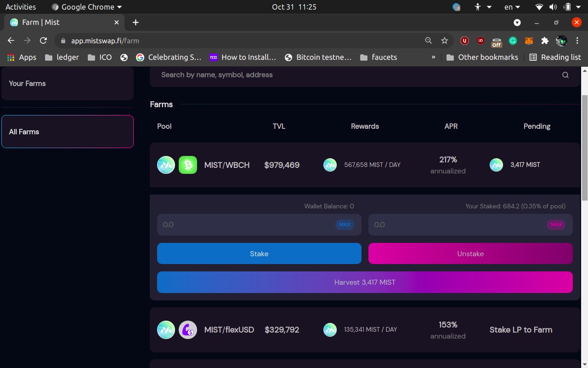Open the Other bookmarks folder
The width and height of the screenshot is (588, 368).
(482, 57)
